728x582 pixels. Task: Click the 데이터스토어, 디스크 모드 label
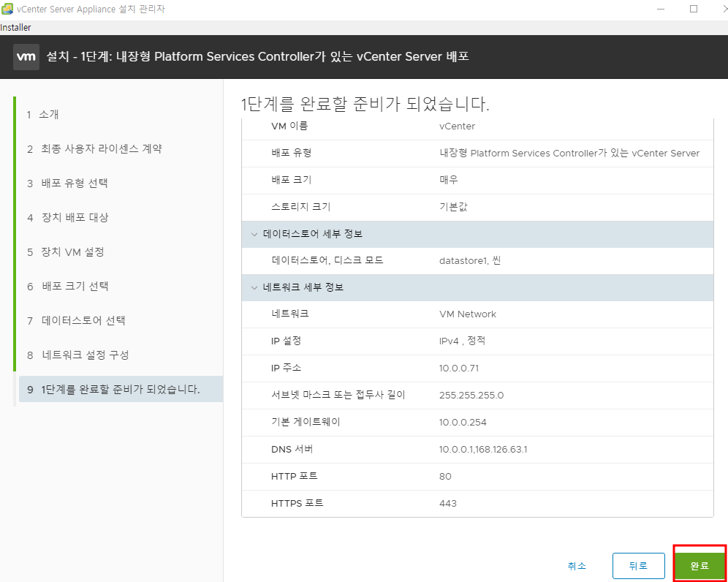point(327,260)
